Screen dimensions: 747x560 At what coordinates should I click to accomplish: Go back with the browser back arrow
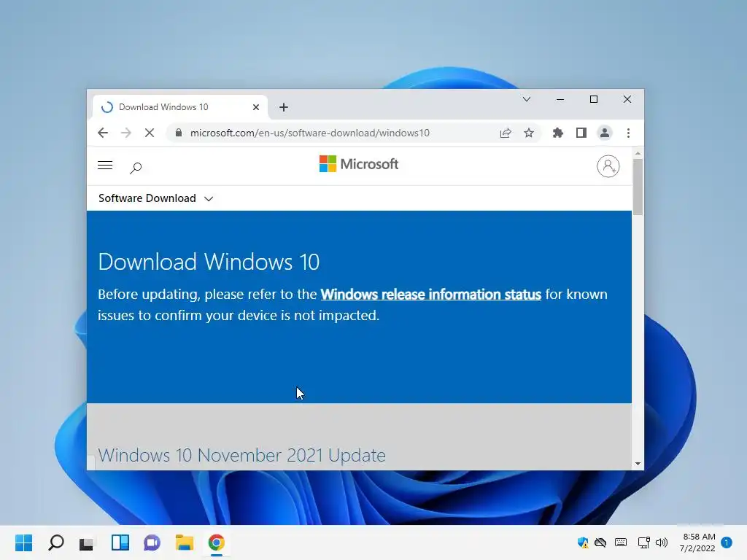click(x=103, y=133)
